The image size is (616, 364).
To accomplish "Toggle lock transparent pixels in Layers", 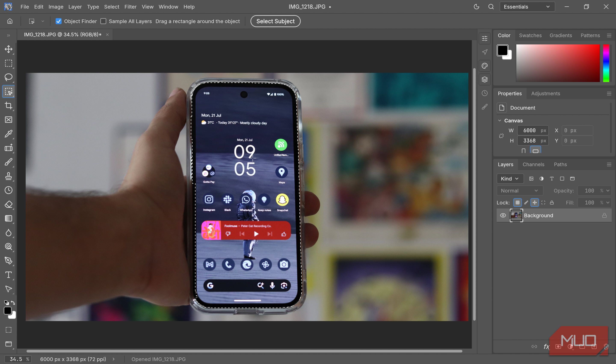I will coord(517,202).
